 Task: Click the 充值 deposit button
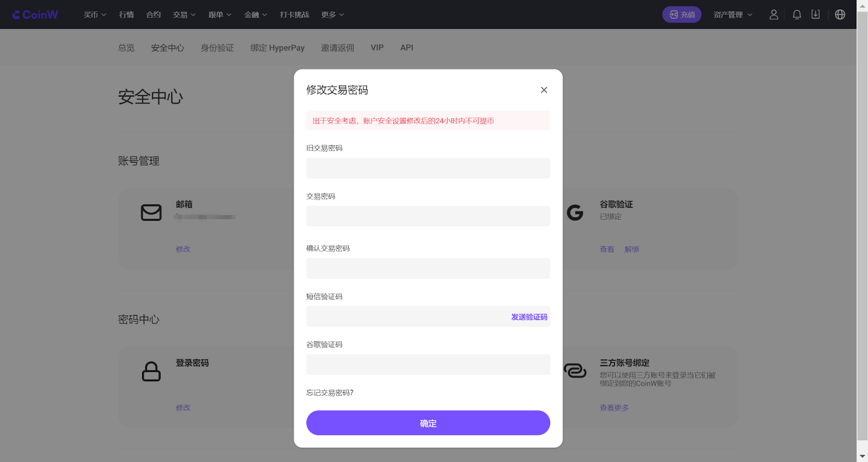point(681,15)
